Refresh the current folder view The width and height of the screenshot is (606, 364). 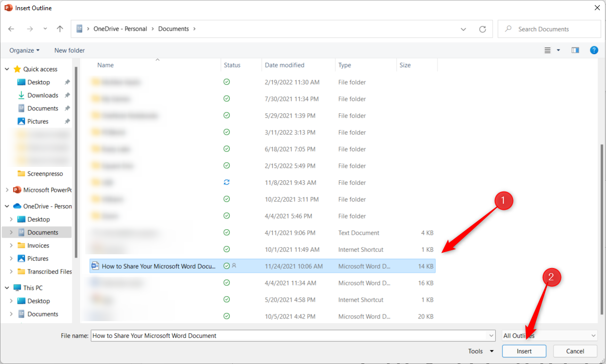[482, 29]
